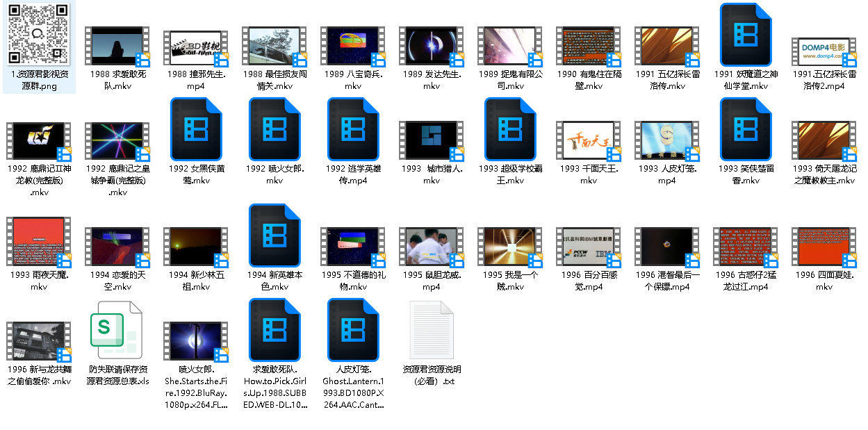Select 人皮灯笼.Ghost.Lantern.1993 video file icon

tap(352, 330)
